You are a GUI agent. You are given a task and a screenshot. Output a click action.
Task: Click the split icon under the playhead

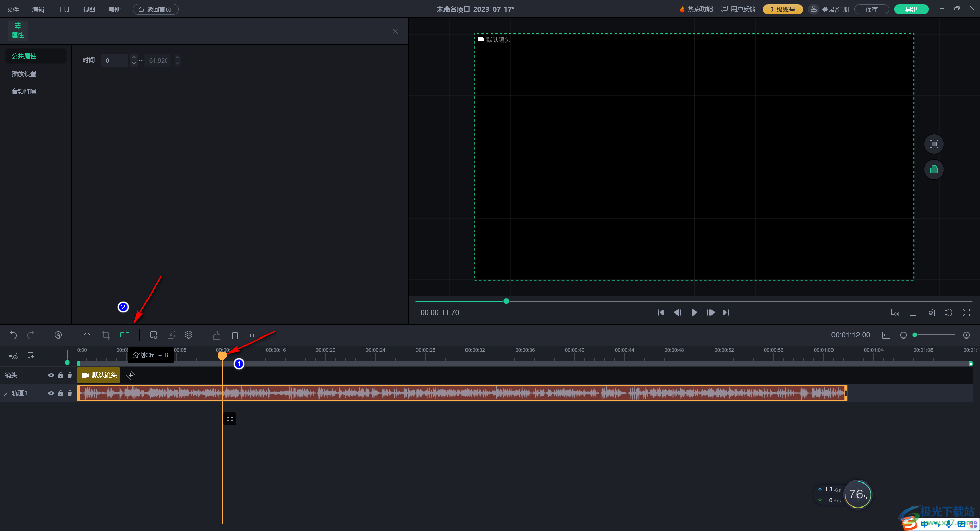230,419
